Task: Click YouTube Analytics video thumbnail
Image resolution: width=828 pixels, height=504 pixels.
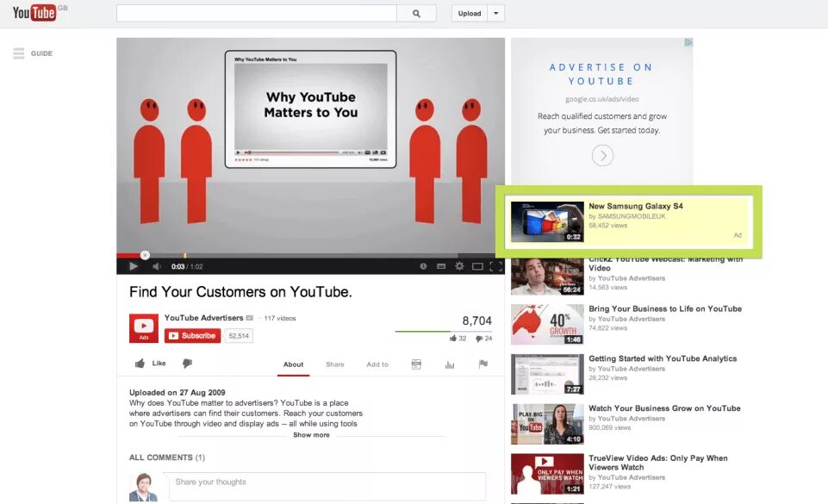Action: (x=547, y=374)
